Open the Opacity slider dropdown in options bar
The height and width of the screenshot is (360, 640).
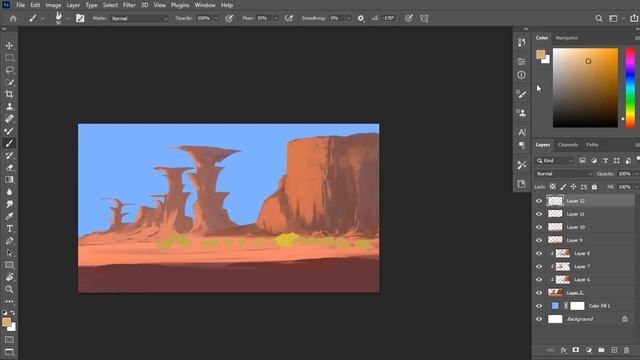point(216,18)
